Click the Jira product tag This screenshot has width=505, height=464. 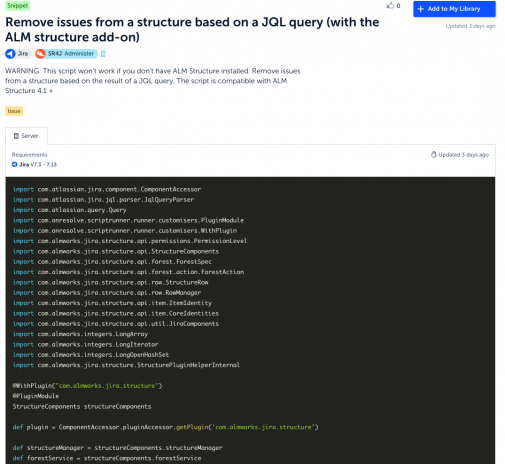click(x=18, y=54)
